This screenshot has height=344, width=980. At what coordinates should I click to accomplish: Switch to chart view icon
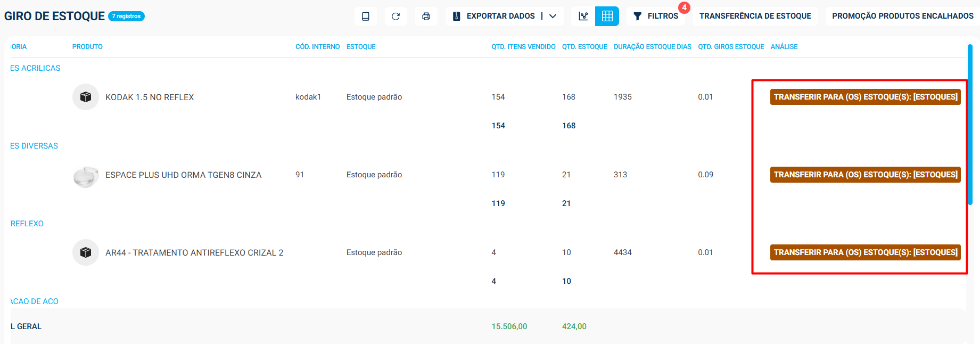tap(583, 17)
